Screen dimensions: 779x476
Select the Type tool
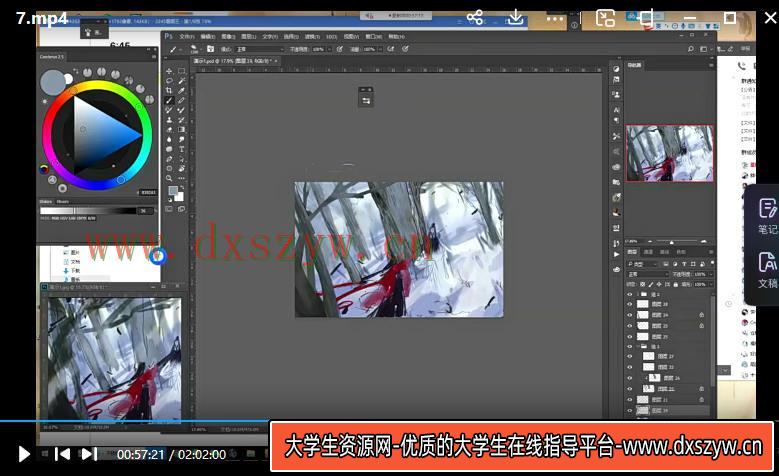[x=181, y=149]
